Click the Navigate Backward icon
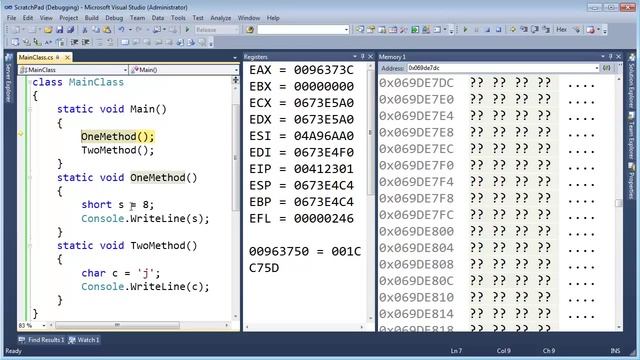This screenshot has width=640, height=360. tap(157, 29)
